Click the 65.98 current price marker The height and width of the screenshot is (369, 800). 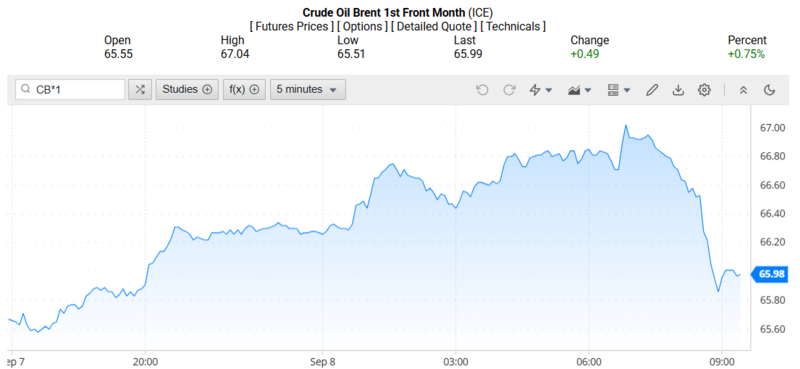pyautogui.click(x=771, y=275)
